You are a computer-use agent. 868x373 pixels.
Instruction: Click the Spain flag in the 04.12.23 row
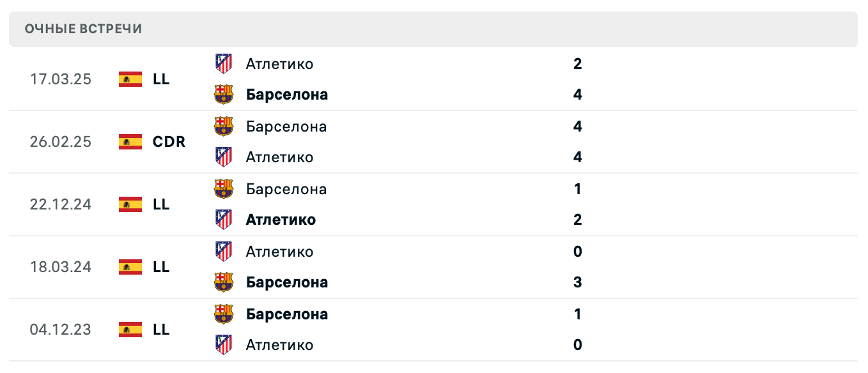point(130,330)
